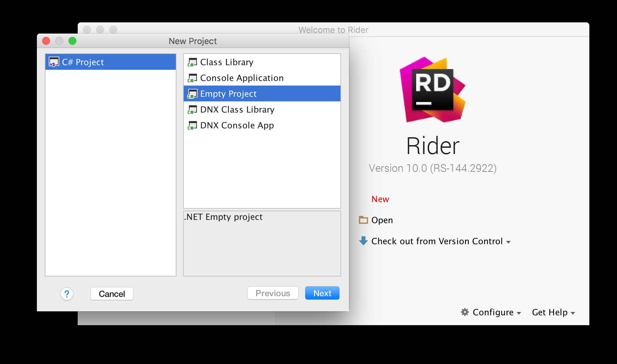Click the version control download arrow icon

(x=363, y=241)
